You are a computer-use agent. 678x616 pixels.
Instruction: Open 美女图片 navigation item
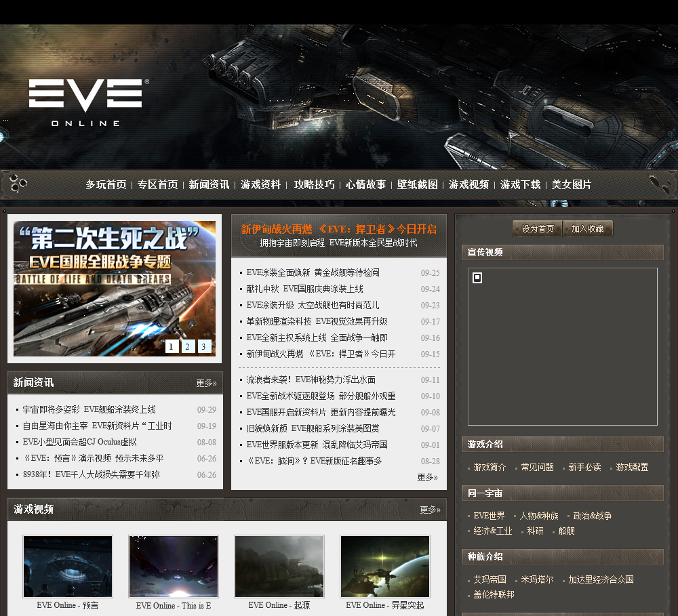tap(571, 184)
